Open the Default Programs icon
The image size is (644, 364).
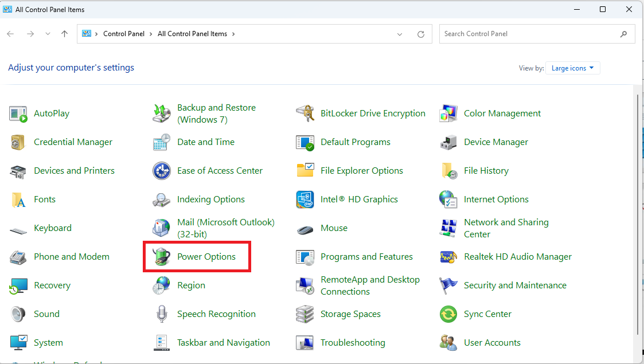click(x=305, y=142)
